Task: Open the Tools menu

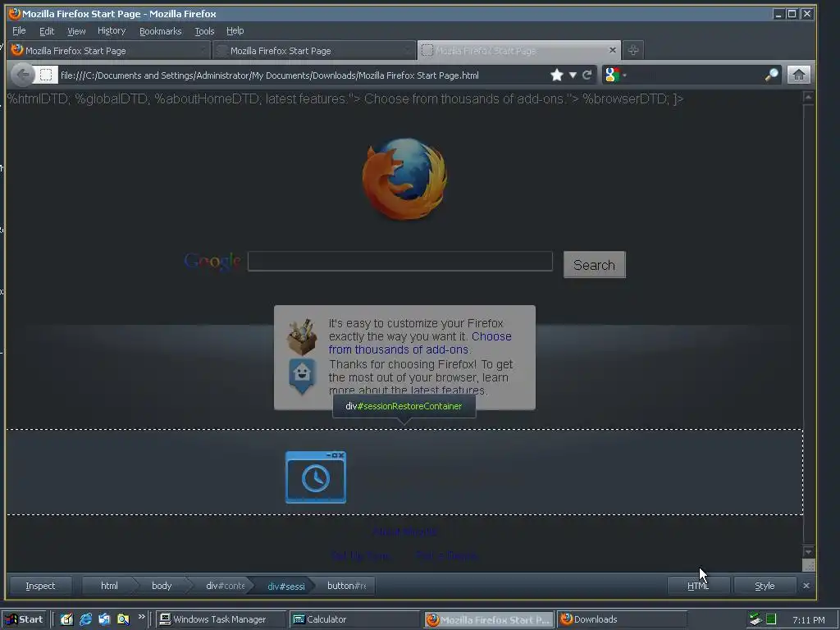Action: pyautogui.click(x=204, y=31)
